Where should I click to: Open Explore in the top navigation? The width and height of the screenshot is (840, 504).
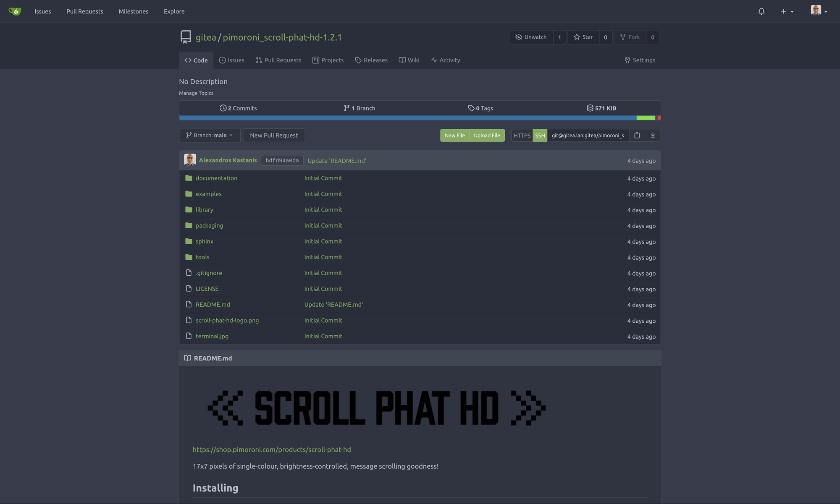point(174,11)
